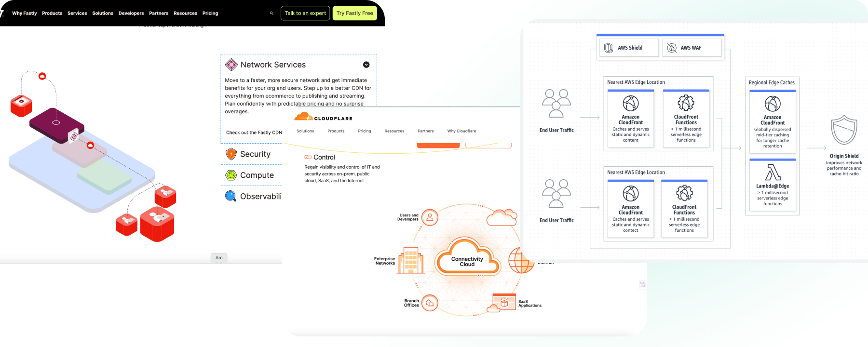Select the Users and Developers icon

[430, 217]
